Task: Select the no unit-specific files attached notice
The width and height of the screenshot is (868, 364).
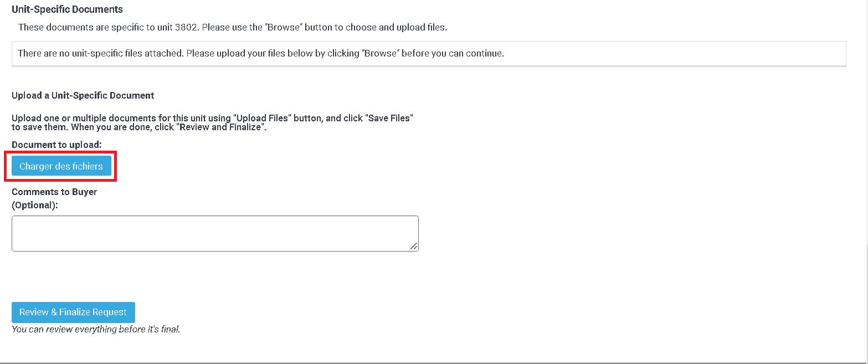Action: tap(261, 54)
